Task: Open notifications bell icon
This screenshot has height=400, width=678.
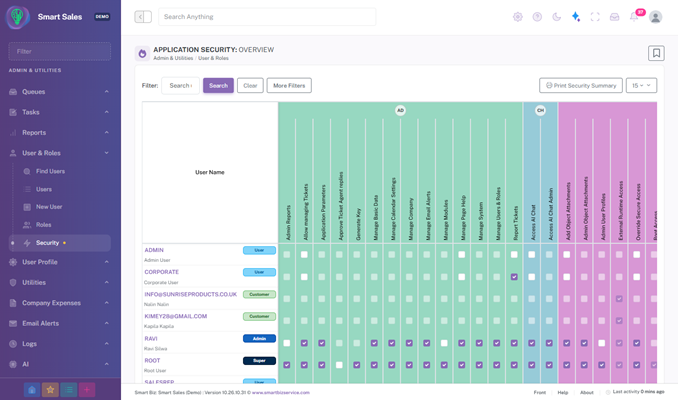Action: coord(634,17)
